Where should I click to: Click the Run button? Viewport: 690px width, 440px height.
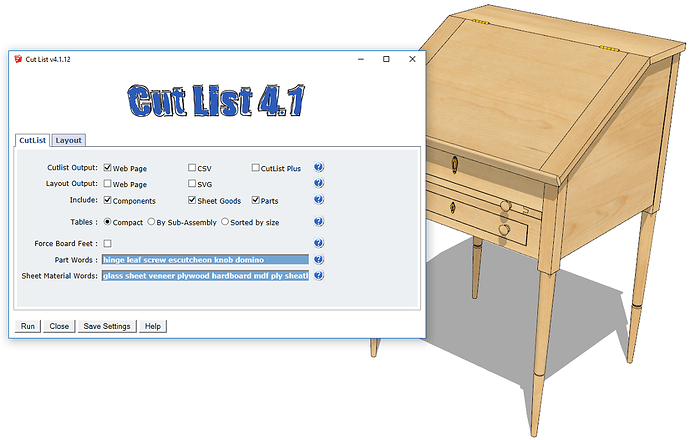click(x=28, y=326)
